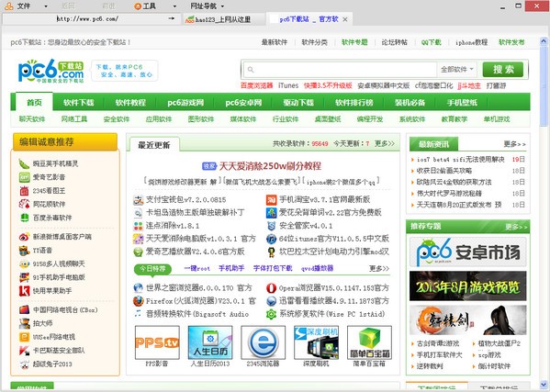550x392 pixels.
Task: Open the 简单百宝箱 thumbnail
Action: (369, 342)
